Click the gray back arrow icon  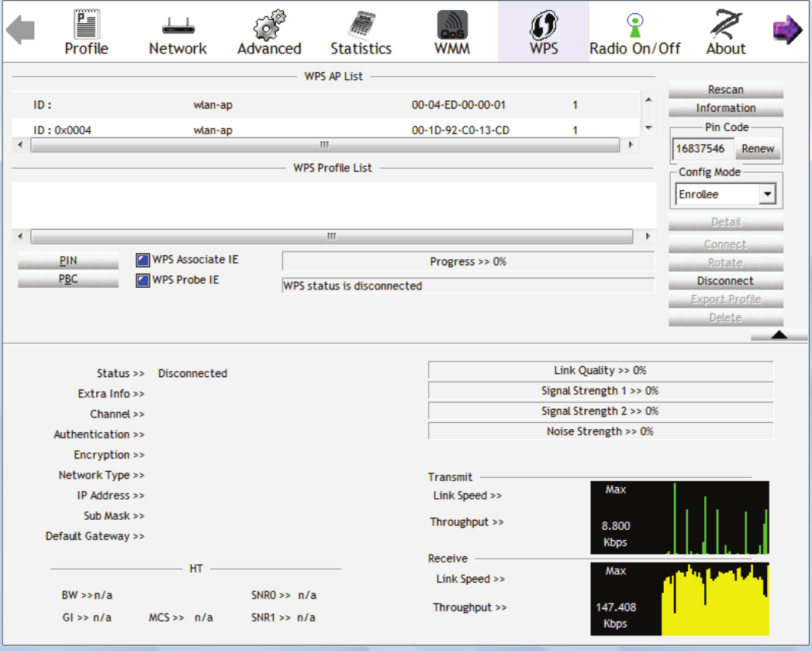(20, 30)
